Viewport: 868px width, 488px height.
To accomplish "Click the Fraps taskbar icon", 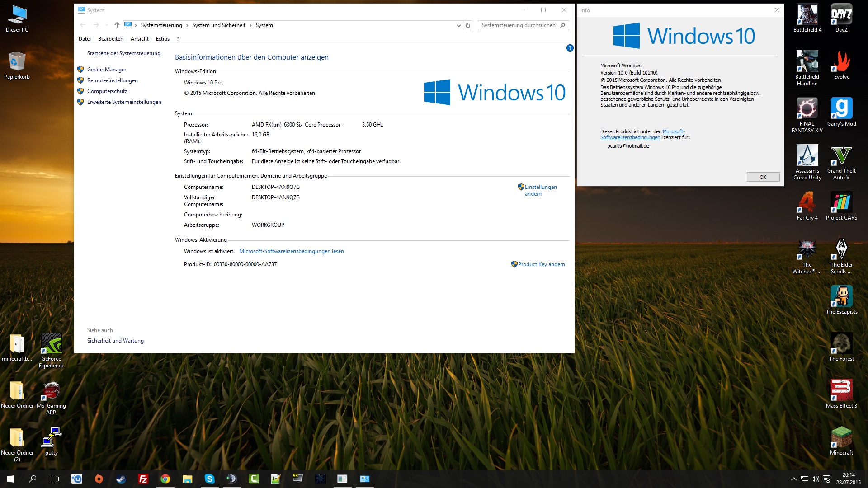I will (x=298, y=479).
